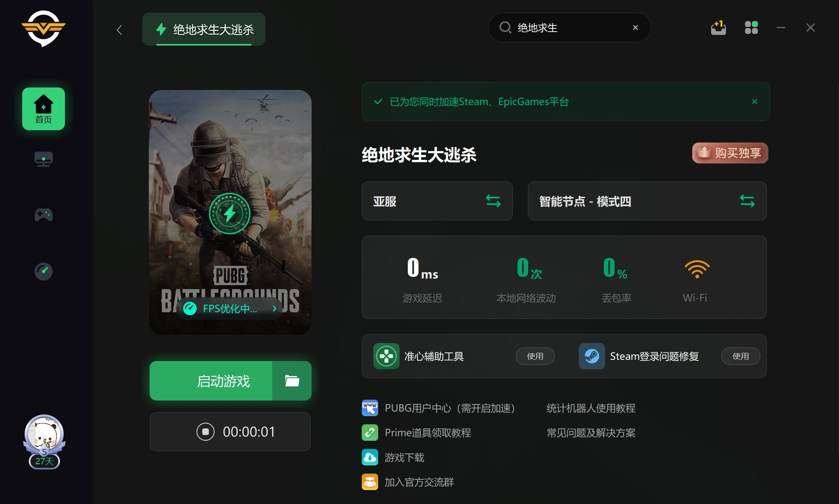Click the Wi-Fi signal icon

[x=697, y=269]
